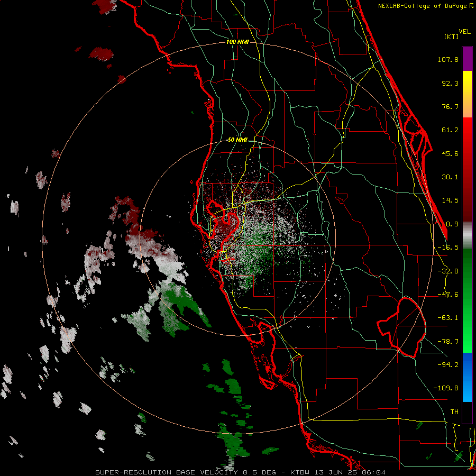The height and width of the screenshot is (476, 476).
Task: Click the purple segment of the color bar
Action: (x=467, y=59)
